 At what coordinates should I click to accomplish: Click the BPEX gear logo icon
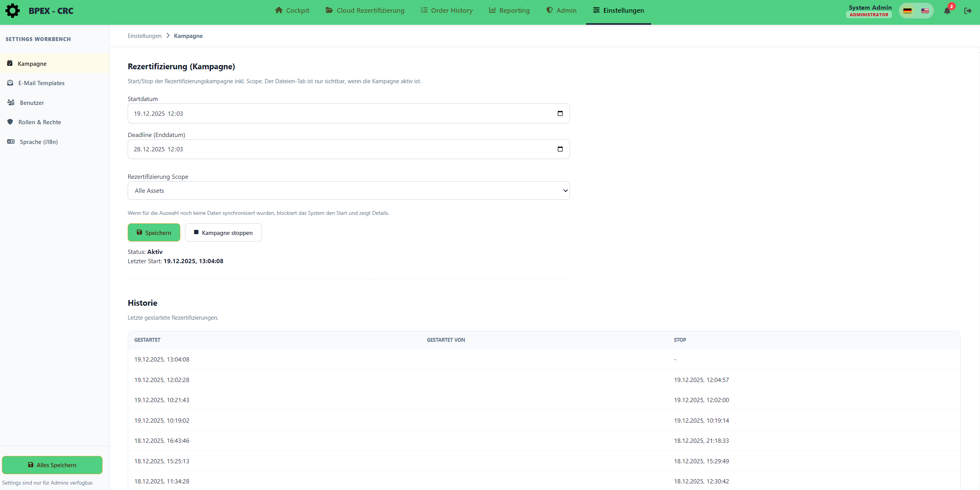12,11
